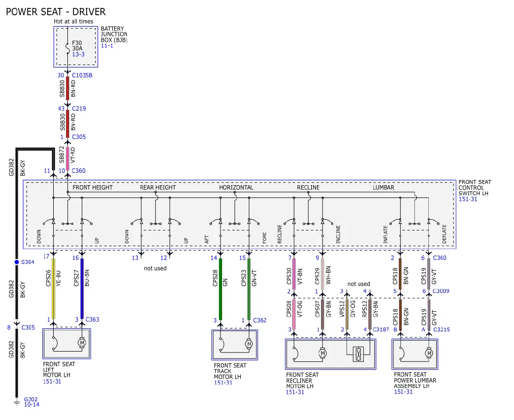The image size is (514, 420).
Task: Click the 'POWER SEAT - DRIVER' title
Action: click(56, 12)
